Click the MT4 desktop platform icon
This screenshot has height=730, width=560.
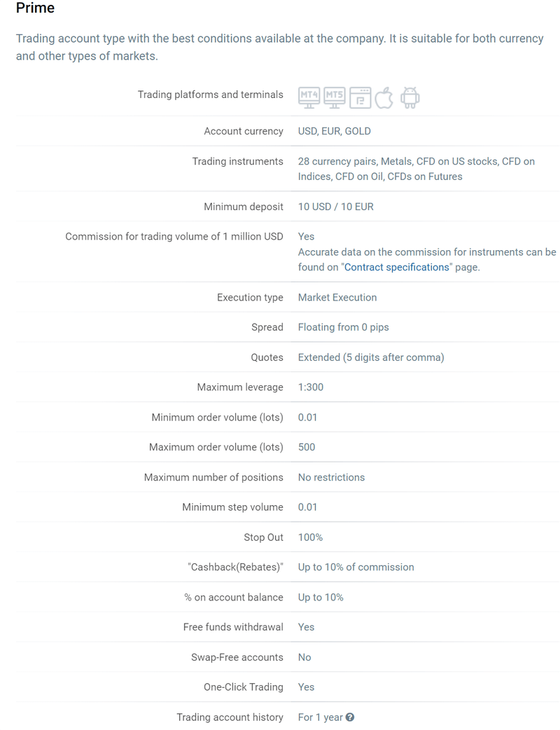point(309,97)
